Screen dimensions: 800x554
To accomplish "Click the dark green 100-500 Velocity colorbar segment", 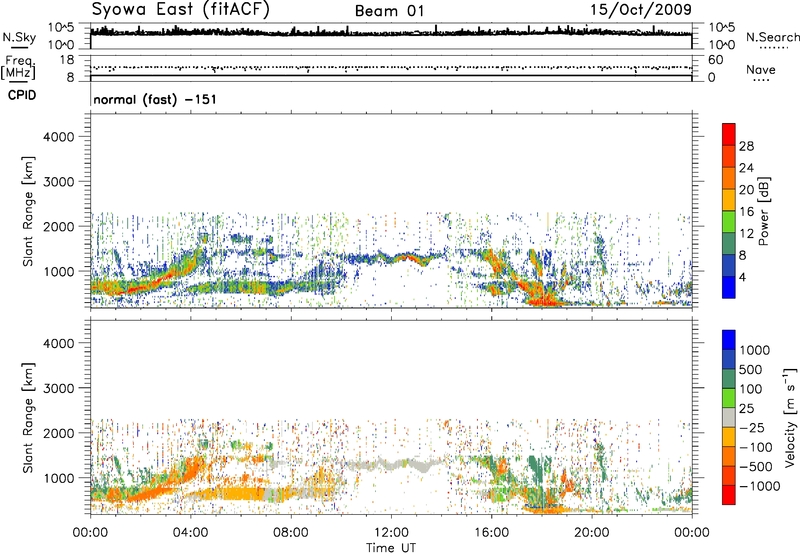I will coord(729,379).
